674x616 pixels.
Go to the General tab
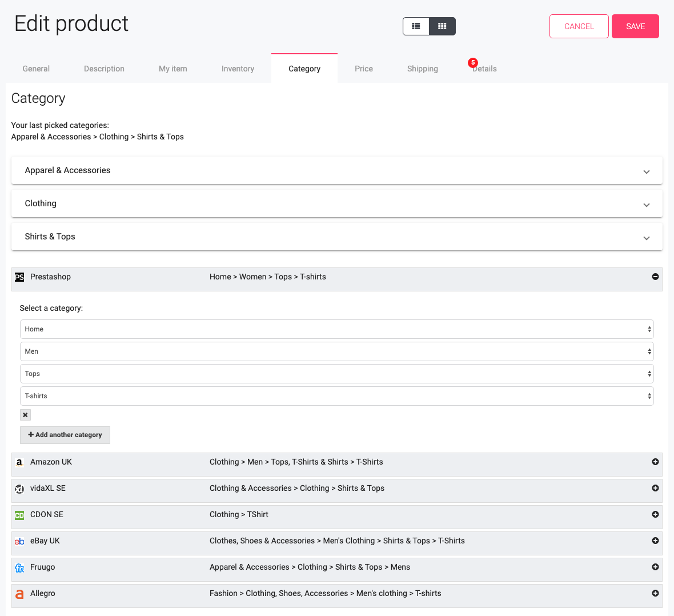tap(36, 69)
